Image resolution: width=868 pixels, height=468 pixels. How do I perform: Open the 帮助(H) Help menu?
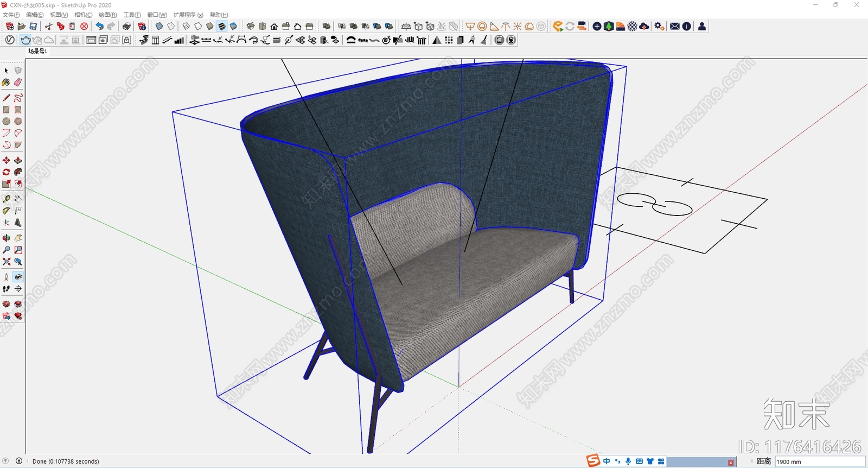tap(219, 15)
